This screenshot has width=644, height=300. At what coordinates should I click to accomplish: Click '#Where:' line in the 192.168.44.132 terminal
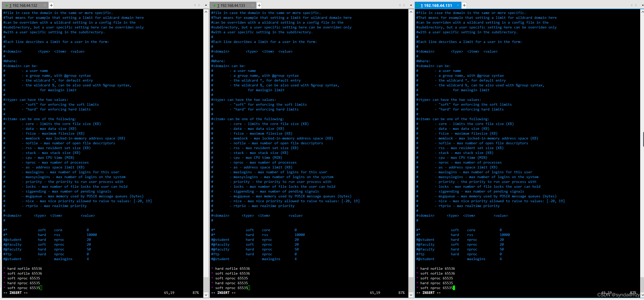pyautogui.click(x=10, y=61)
